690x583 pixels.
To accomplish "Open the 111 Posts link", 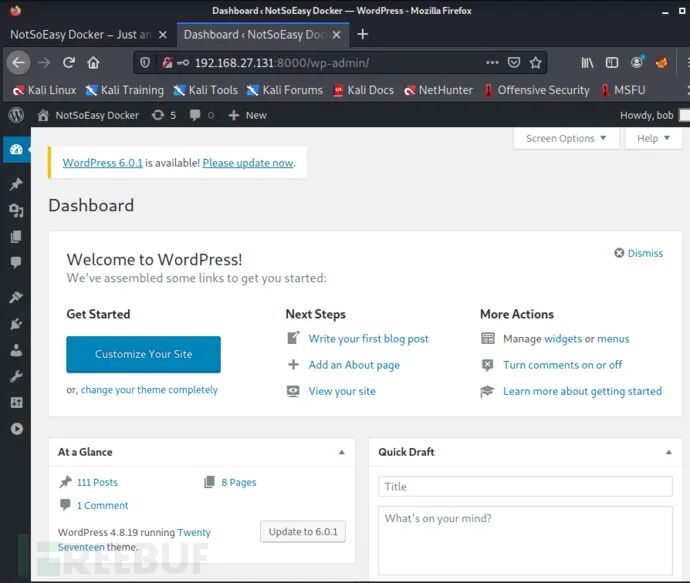I will coord(97,482).
